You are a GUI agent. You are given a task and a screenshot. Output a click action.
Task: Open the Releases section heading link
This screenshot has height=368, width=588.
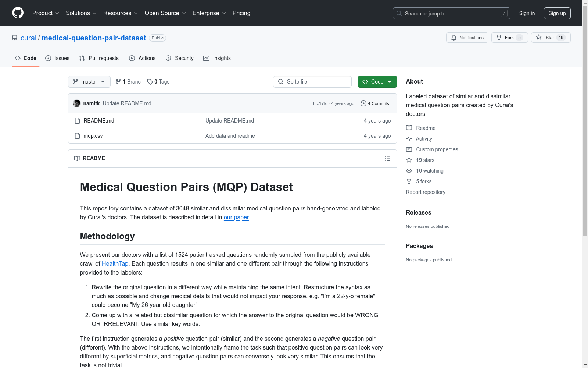click(419, 212)
